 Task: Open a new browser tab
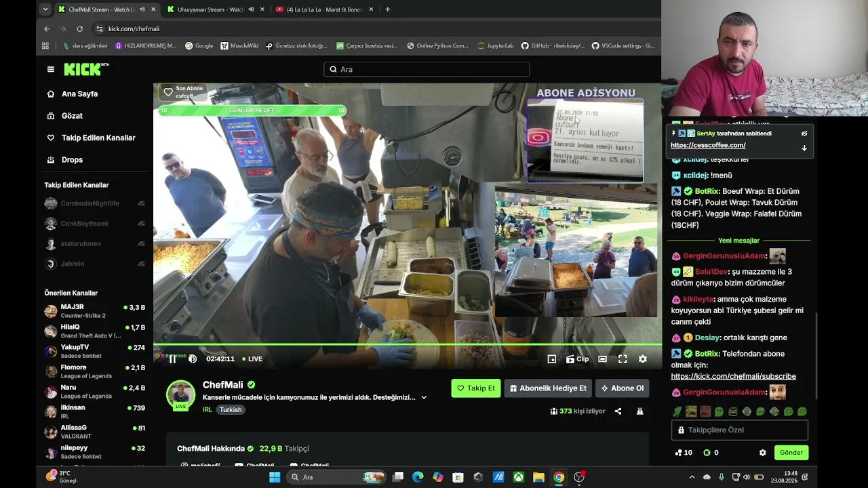(x=387, y=9)
